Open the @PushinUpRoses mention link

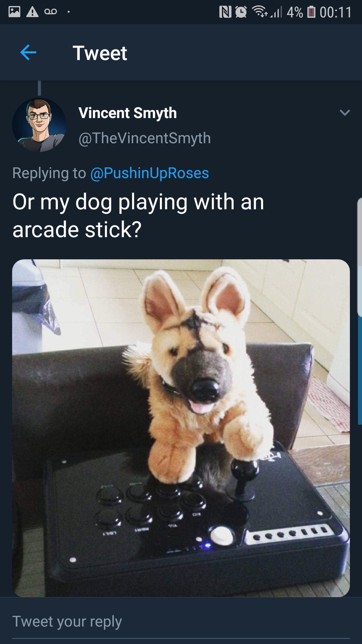coord(149,173)
